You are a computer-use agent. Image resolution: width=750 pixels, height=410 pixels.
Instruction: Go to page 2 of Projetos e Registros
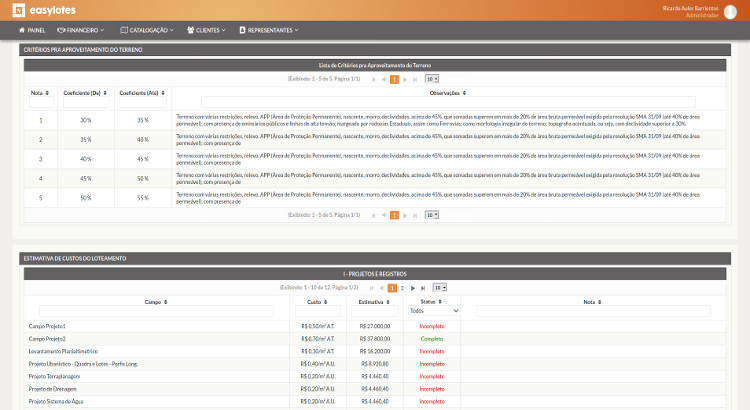pyautogui.click(x=402, y=288)
